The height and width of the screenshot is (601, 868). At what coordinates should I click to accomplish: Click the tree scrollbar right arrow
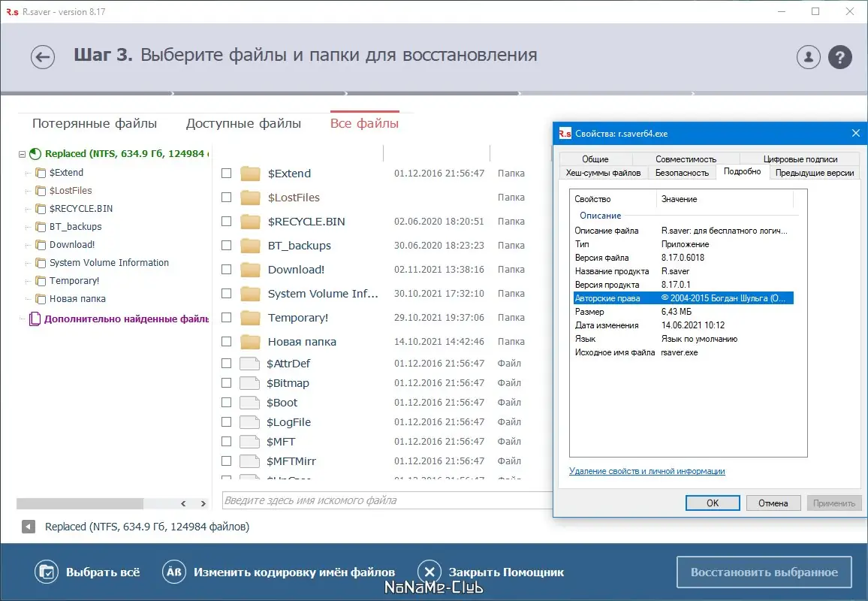[203, 503]
